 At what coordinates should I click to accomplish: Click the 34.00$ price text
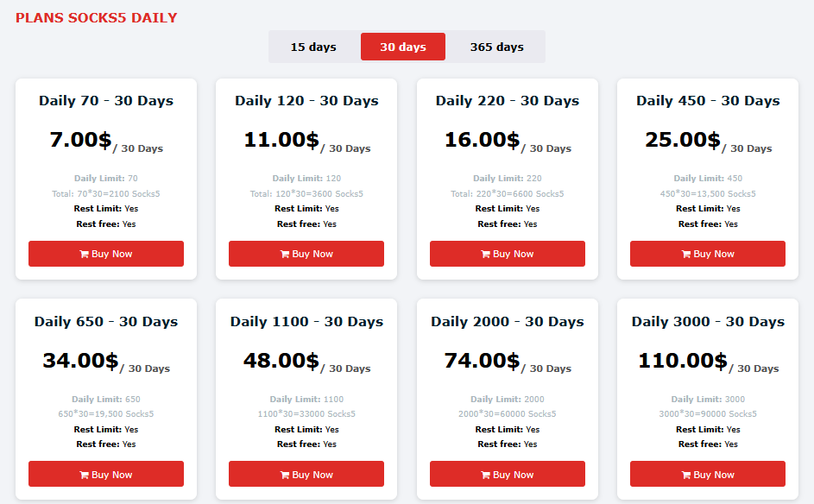[80, 361]
